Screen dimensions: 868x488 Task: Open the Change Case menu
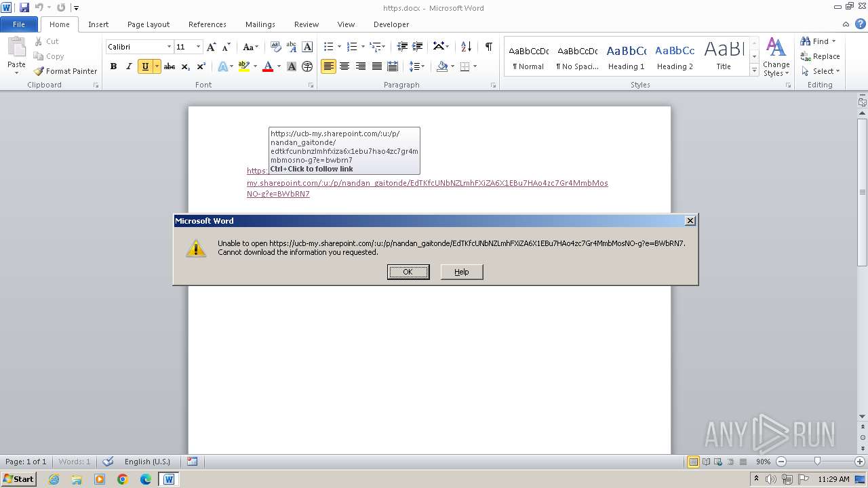250,47
